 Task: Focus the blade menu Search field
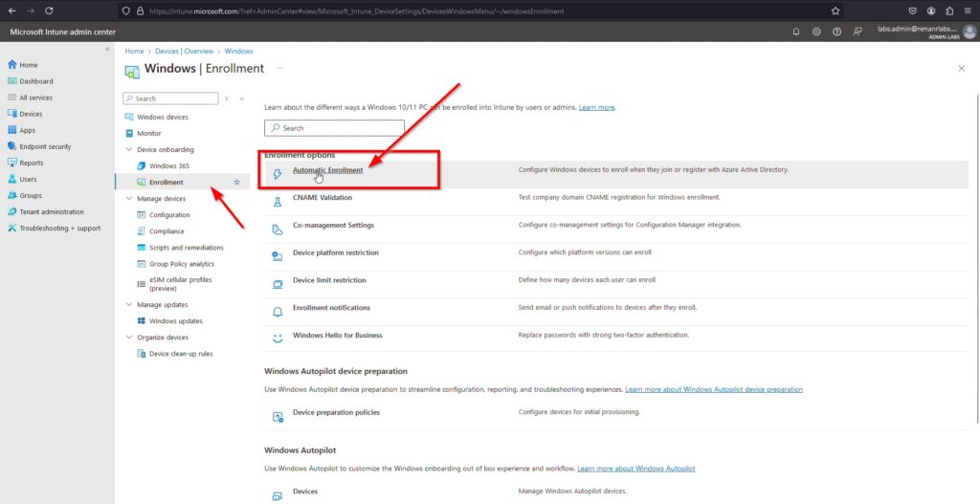pos(170,99)
